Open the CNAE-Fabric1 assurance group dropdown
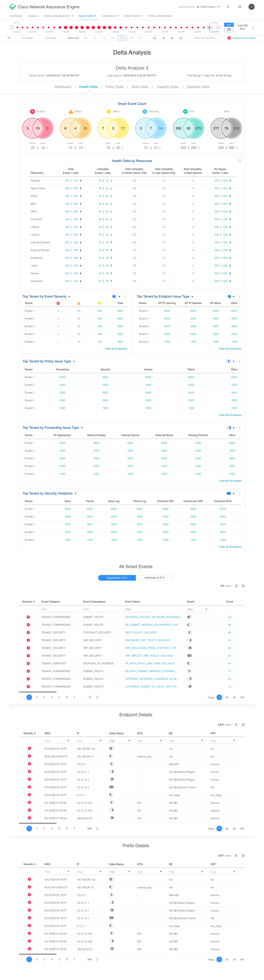264x980 pixels. [208, 7]
